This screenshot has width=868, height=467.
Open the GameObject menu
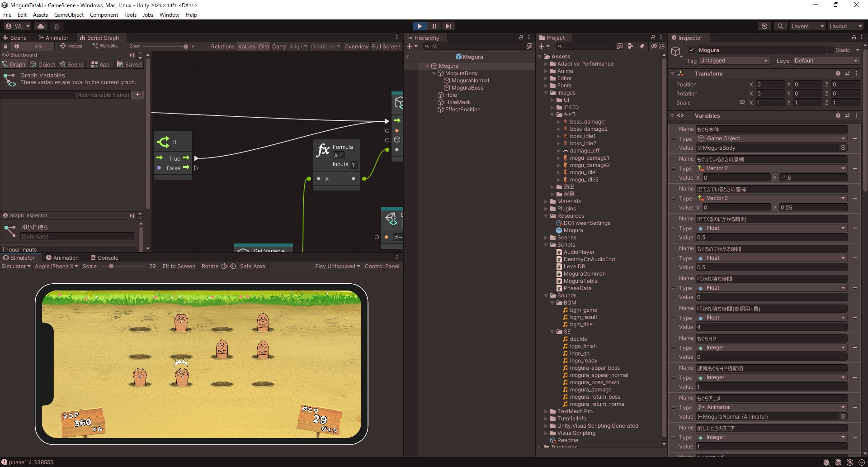click(x=69, y=15)
